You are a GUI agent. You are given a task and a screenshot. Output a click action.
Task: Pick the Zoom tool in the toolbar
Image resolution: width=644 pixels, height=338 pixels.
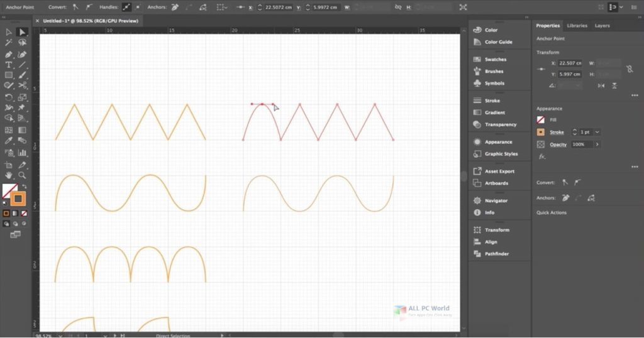click(23, 175)
